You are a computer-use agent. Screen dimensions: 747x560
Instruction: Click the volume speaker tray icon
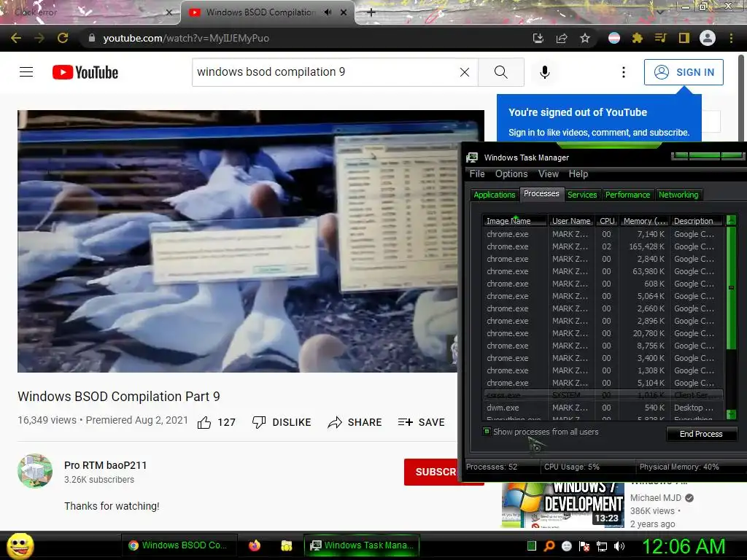tap(619, 546)
